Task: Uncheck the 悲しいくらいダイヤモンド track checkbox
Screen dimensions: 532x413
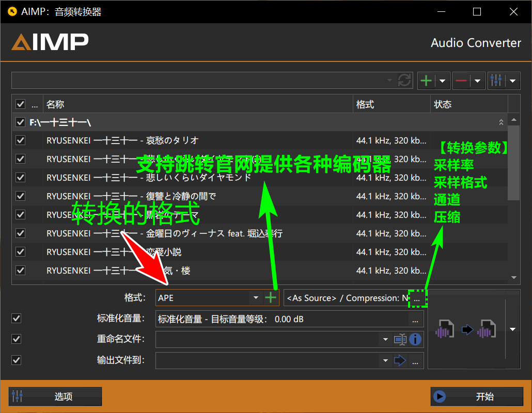Action: pos(20,178)
